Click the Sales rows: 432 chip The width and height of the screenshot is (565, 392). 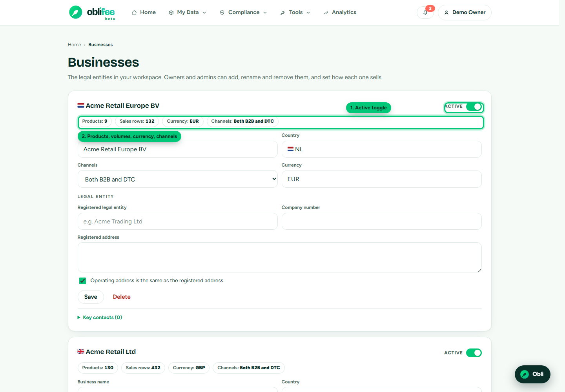[143, 368]
